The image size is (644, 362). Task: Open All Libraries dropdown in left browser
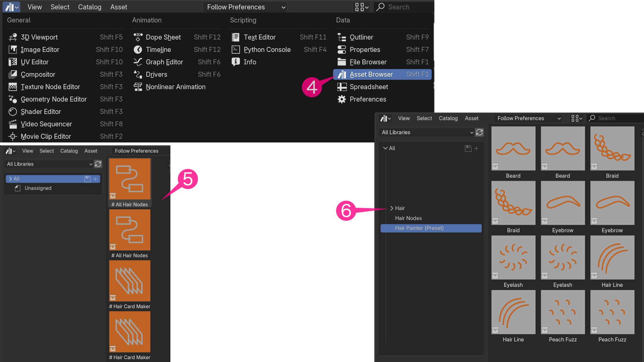(x=49, y=164)
